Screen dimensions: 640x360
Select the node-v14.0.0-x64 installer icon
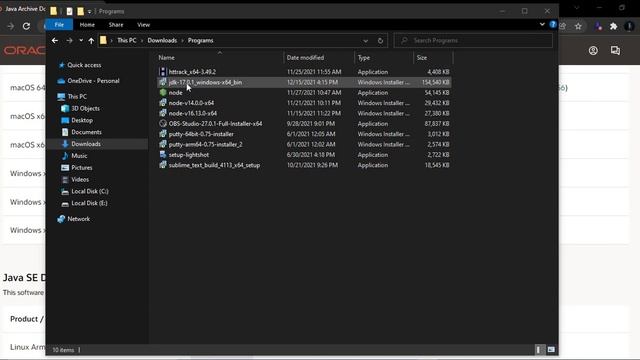tap(163, 103)
